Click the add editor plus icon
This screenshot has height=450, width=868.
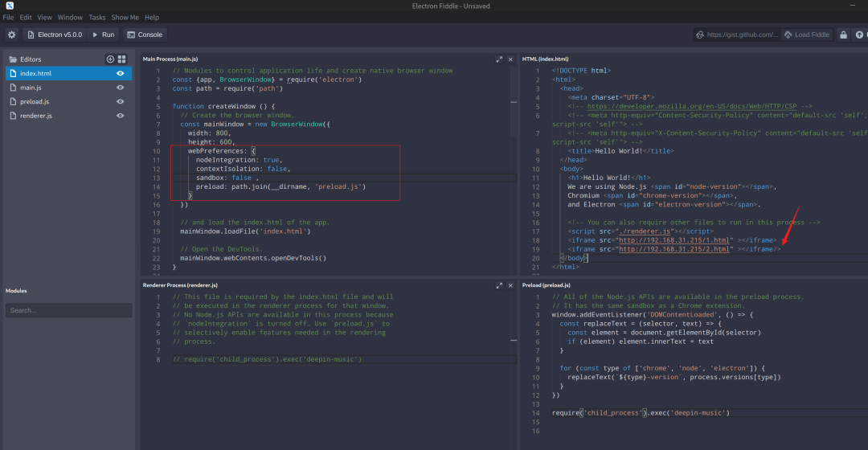(110, 59)
